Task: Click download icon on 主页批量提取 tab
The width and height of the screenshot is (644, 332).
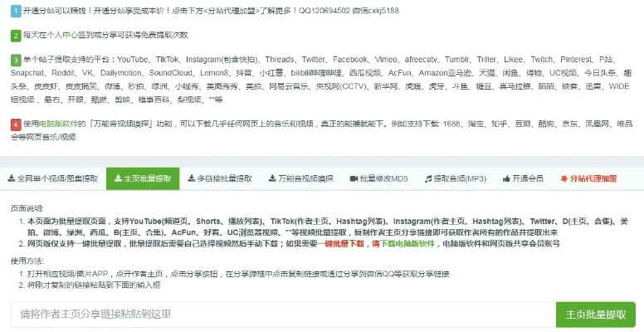Action: pos(118,178)
